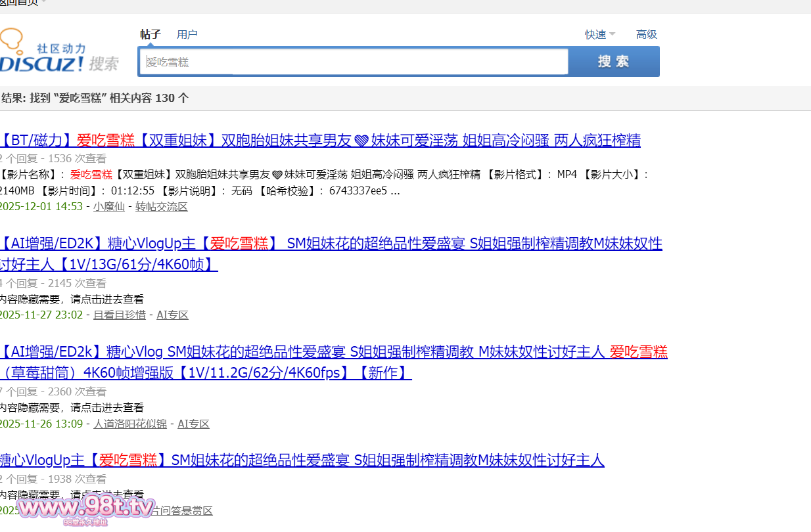View author 小魔仙's profile

click(108, 207)
